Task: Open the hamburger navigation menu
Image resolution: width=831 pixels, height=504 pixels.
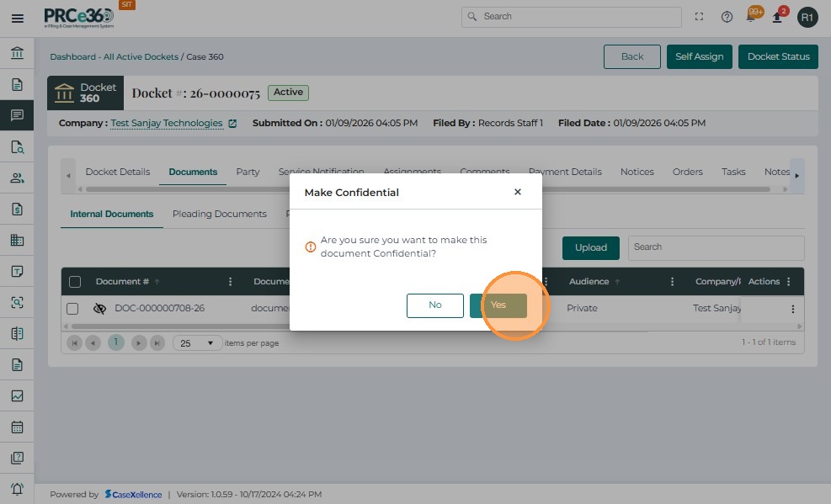Action: (17, 19)
